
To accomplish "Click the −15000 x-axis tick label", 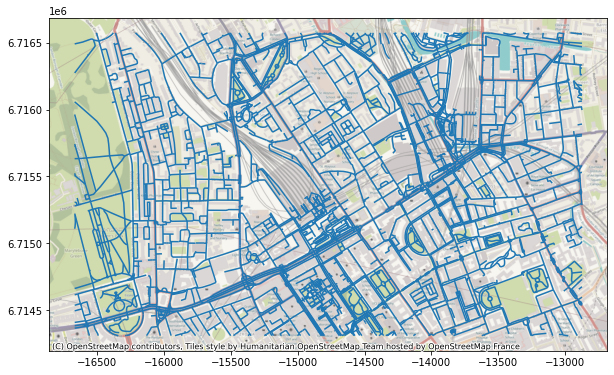I will point(298,362).
